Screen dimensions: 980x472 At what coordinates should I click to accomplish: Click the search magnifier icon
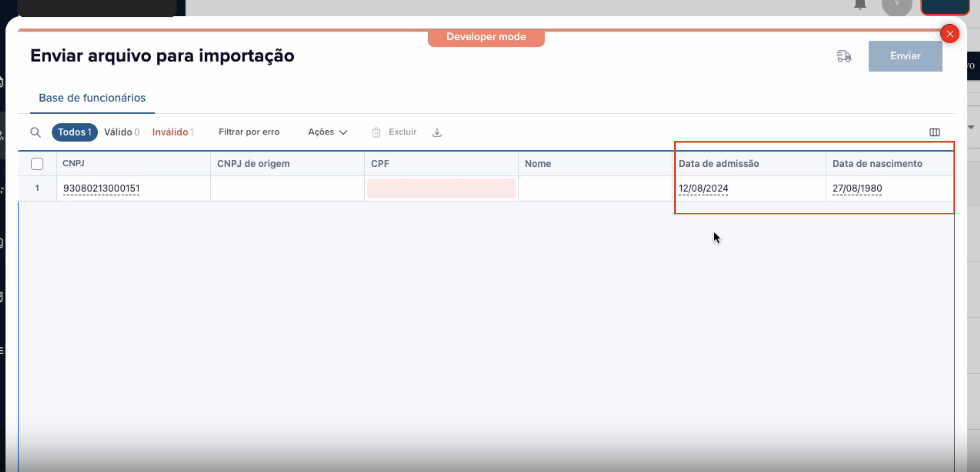[x=35, y=132]
